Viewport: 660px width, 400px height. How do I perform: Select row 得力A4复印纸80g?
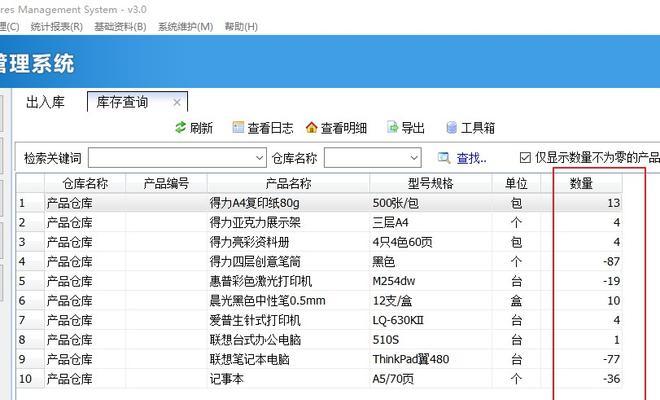coord(319,203)
